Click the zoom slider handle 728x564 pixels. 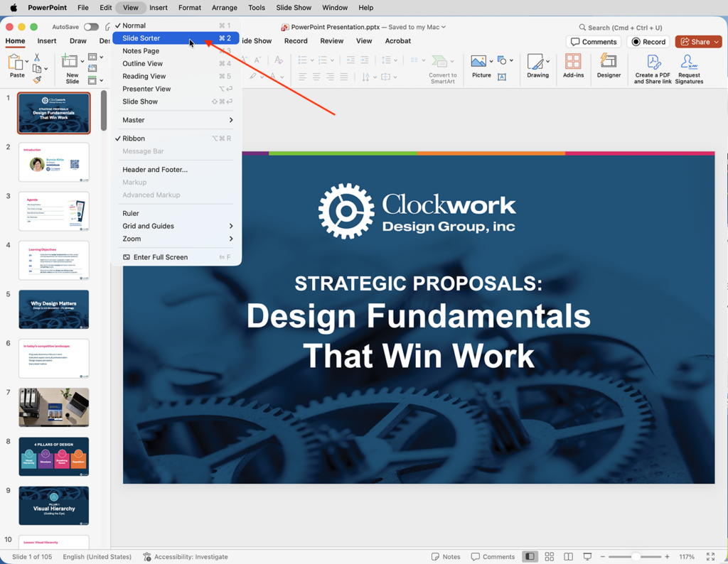coord(636,556)
